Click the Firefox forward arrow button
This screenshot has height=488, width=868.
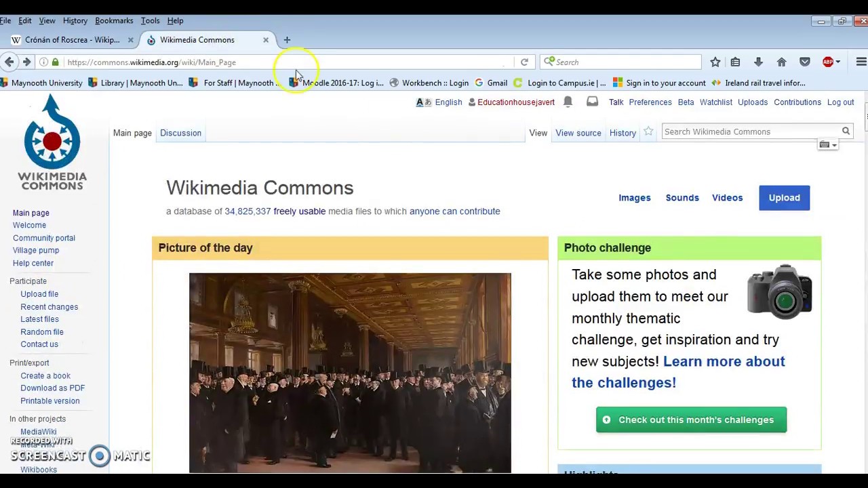[x=26, y=62]
